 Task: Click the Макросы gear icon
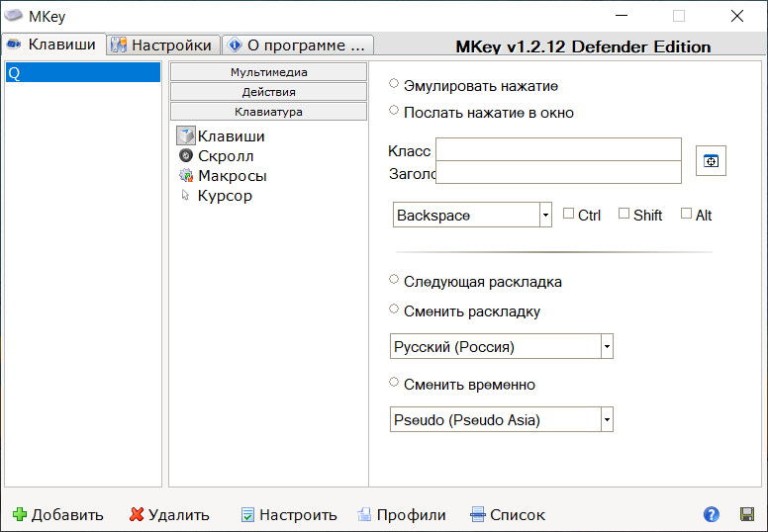pyautogui.click(x=186, y=175)
